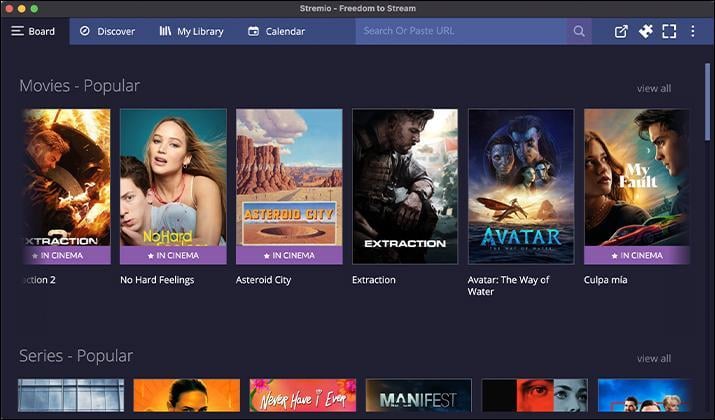
Task: Click the vertical scrollbar thumb
Action: click(708, 101)
